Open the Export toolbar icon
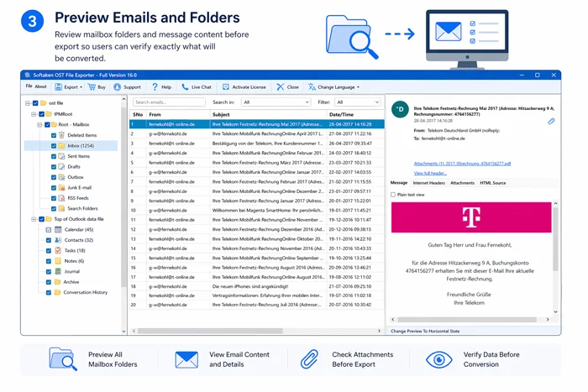The width and height of the screenshot is (588, 392). (58, 87)
